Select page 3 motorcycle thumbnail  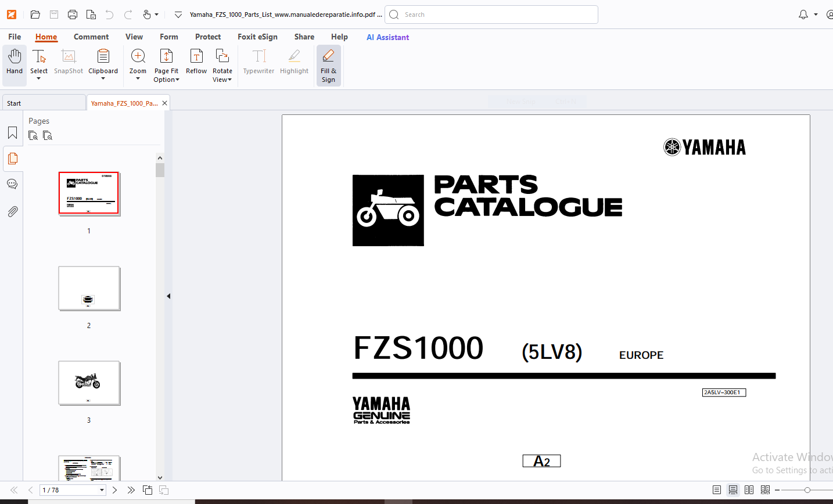[x=89, y=383]
